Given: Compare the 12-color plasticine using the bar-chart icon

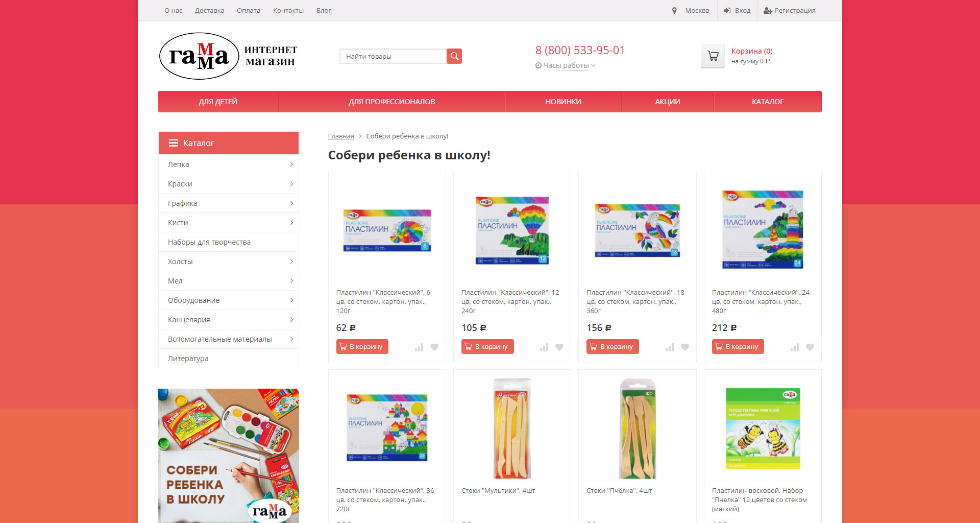Looking at the screenshot, I should click(x=544, y=347).
